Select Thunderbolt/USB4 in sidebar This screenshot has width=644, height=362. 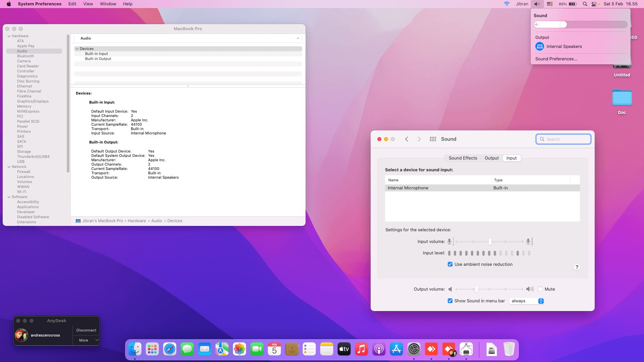[x=33, y=157]
